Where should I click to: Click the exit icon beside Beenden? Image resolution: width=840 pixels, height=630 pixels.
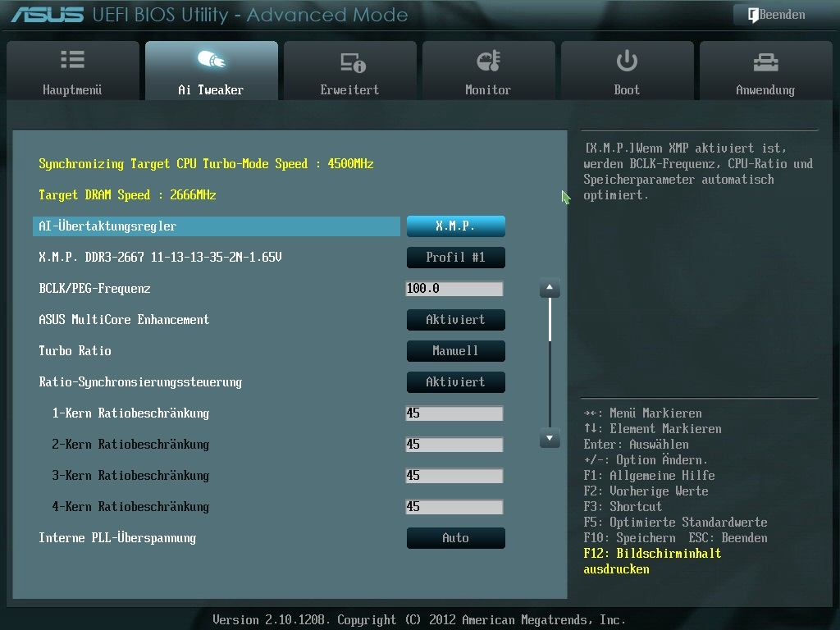(753, 15)
